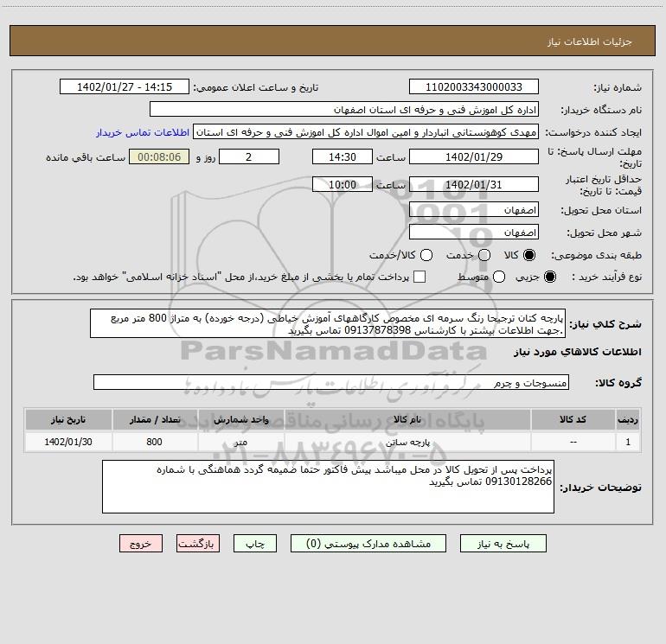Screen dimensions: 666x644
Task: Click the delivery province field اصفهان
Action: pos(474,210)
